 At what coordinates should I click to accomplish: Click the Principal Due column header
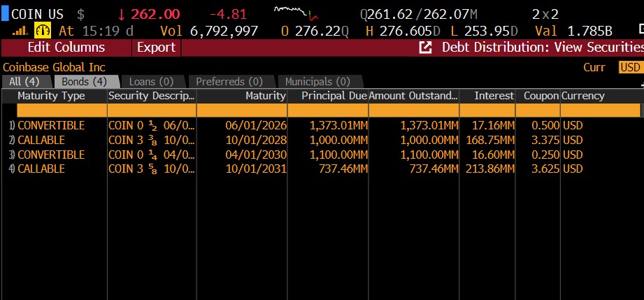334,97
